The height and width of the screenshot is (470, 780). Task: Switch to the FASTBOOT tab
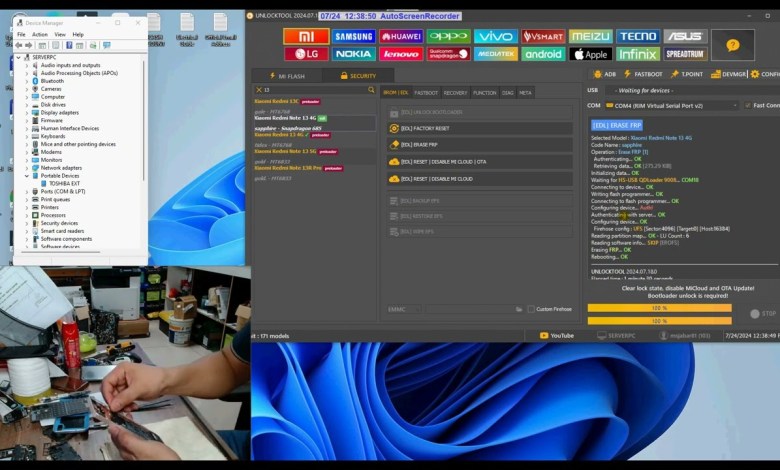(x=426, y=92)
